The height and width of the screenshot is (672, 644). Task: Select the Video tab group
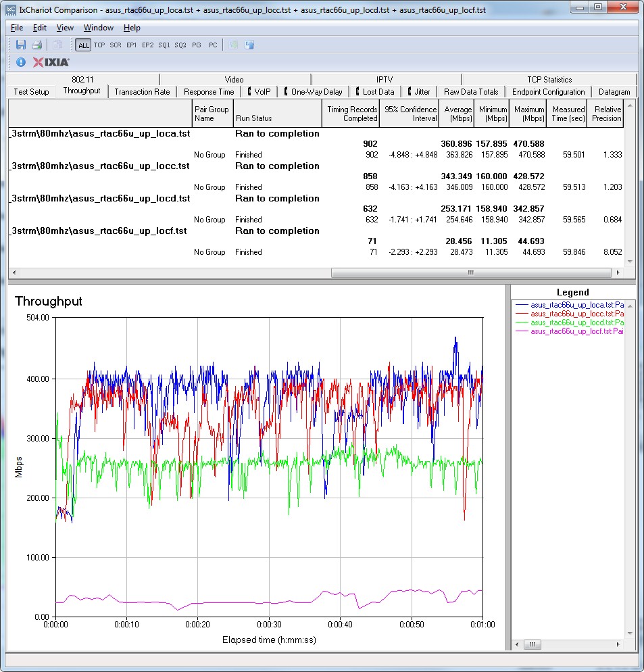[234, 79]
